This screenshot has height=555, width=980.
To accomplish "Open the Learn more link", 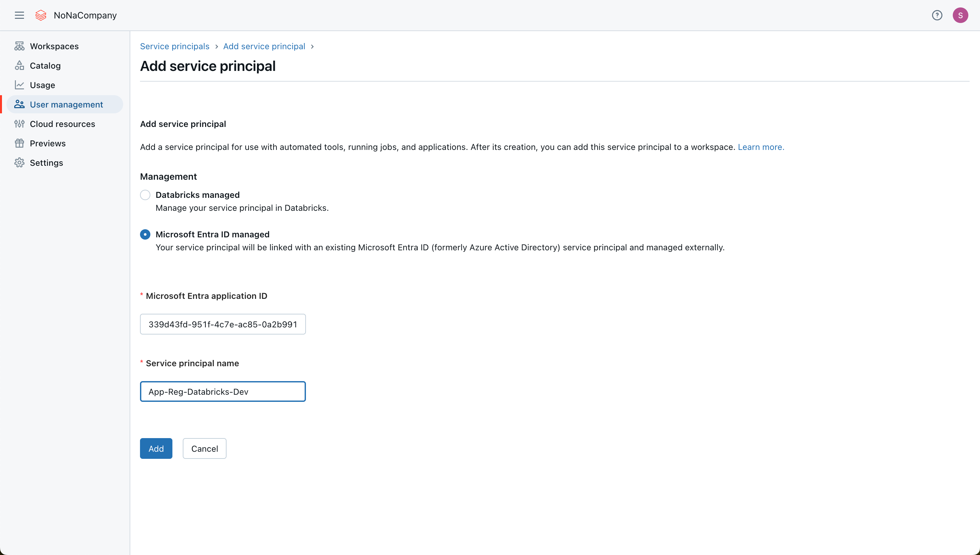I will [761, 147].
